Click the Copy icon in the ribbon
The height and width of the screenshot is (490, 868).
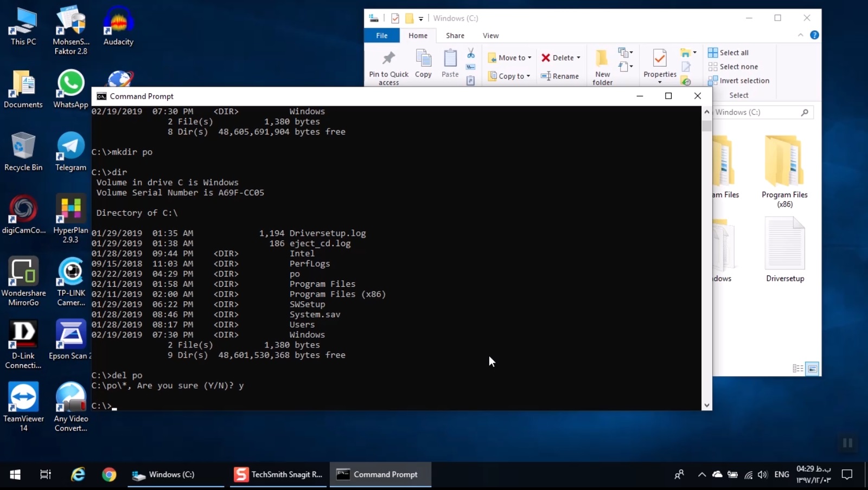[x=423, y=60]
